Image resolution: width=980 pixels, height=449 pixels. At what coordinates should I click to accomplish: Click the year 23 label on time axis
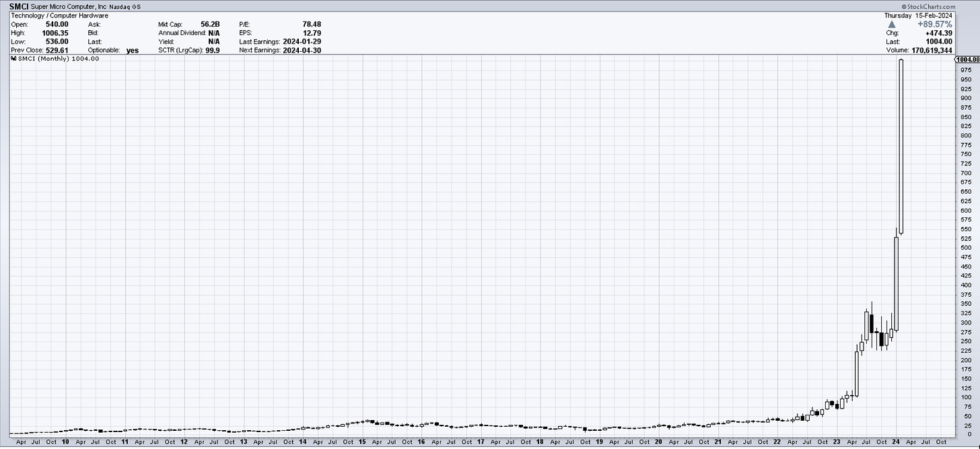tap(837, 442)
